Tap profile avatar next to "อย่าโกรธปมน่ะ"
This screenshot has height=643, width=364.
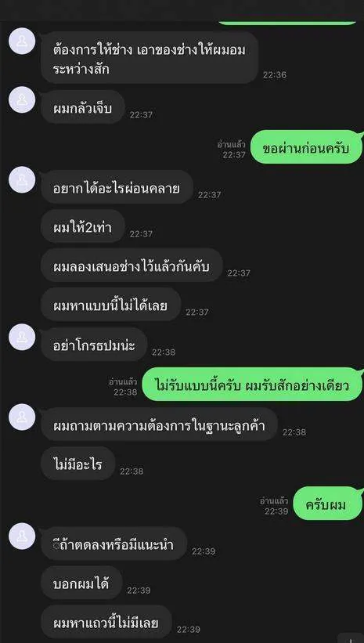pos(22,337)
